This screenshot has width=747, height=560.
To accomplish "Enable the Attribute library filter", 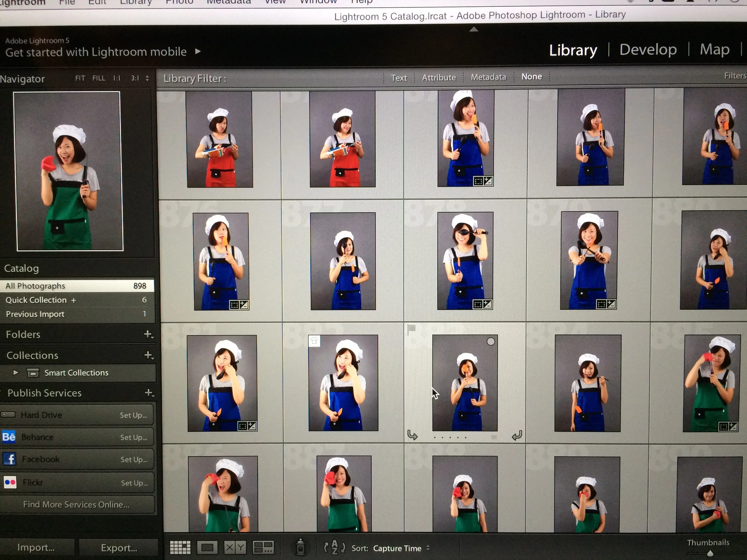I will tap(439, 78).
